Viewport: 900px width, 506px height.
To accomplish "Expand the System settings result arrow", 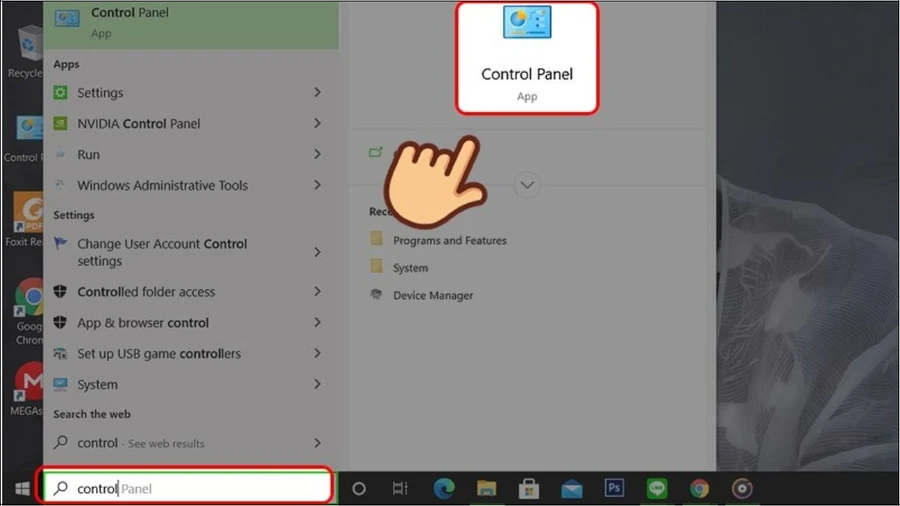I will [317, 384].
